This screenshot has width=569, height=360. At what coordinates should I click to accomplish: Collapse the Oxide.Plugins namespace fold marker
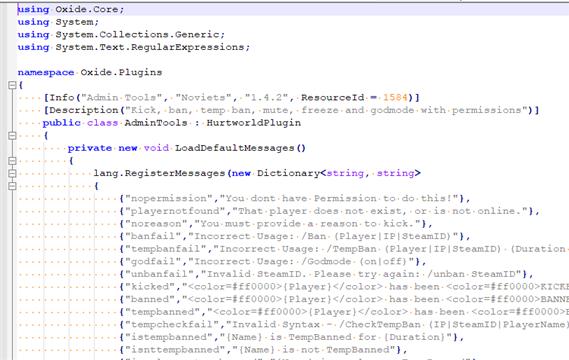point(12,85)
